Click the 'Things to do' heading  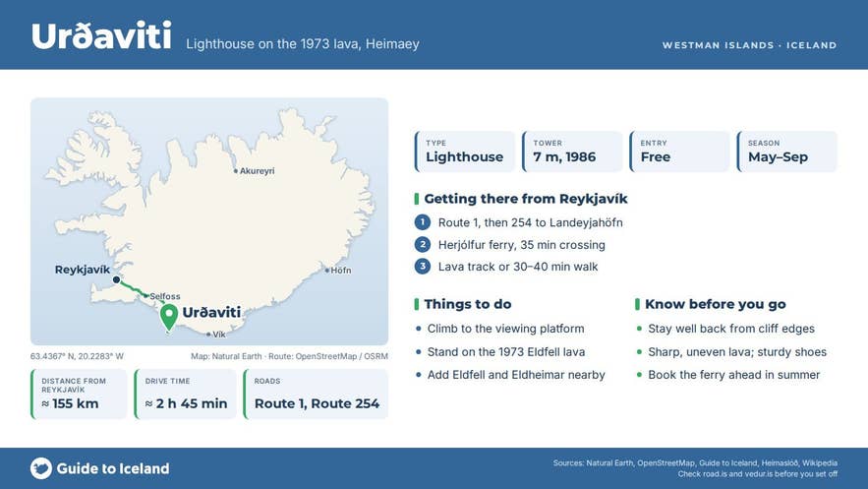(468, 304)
